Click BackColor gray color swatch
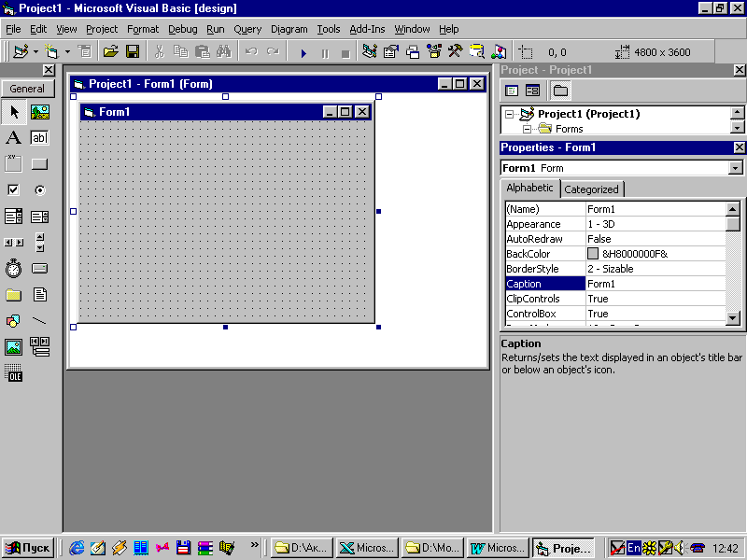747x560 pixels. coord(593,254)
